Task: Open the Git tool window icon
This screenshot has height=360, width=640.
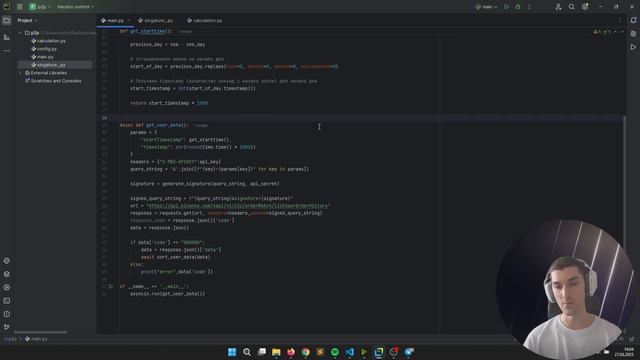Action: pos(7,327)
